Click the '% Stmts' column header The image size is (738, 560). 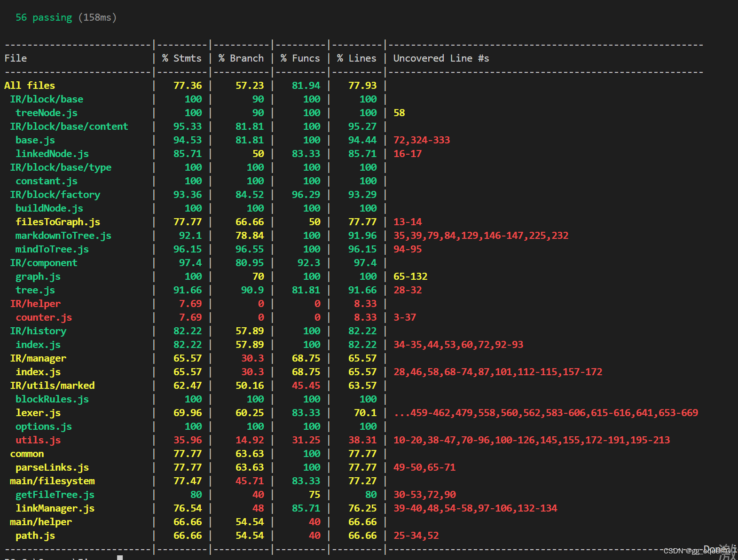(x=182, y=58)
